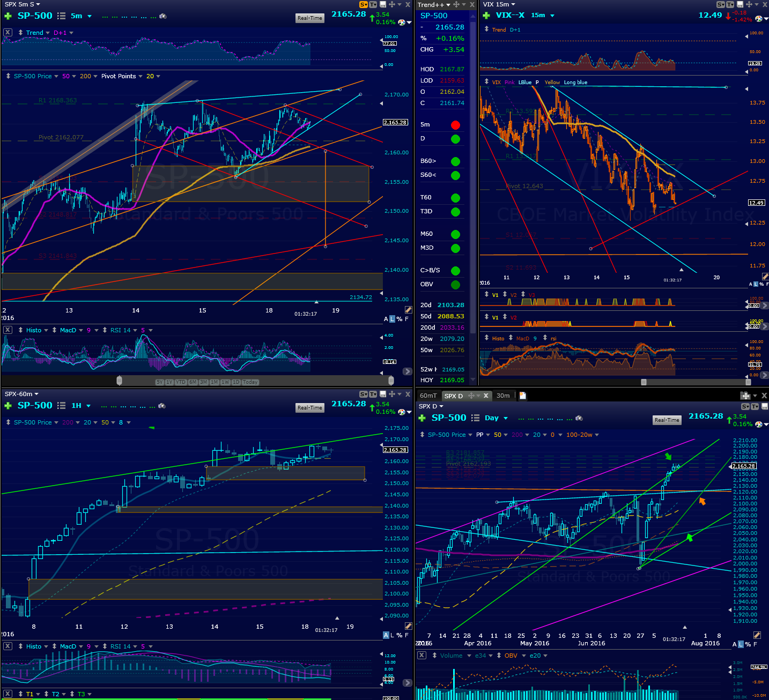Viewport: 769px width, 700px height.
Task: Toggle L log scale in SPX Day chart
Action: [741, 644]
